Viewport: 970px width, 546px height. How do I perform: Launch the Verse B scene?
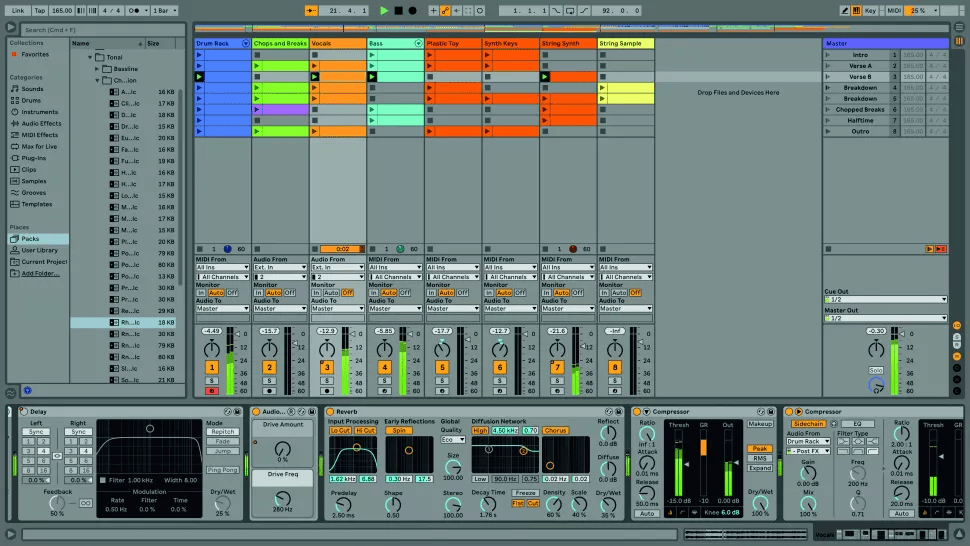(x=828, y=76)
